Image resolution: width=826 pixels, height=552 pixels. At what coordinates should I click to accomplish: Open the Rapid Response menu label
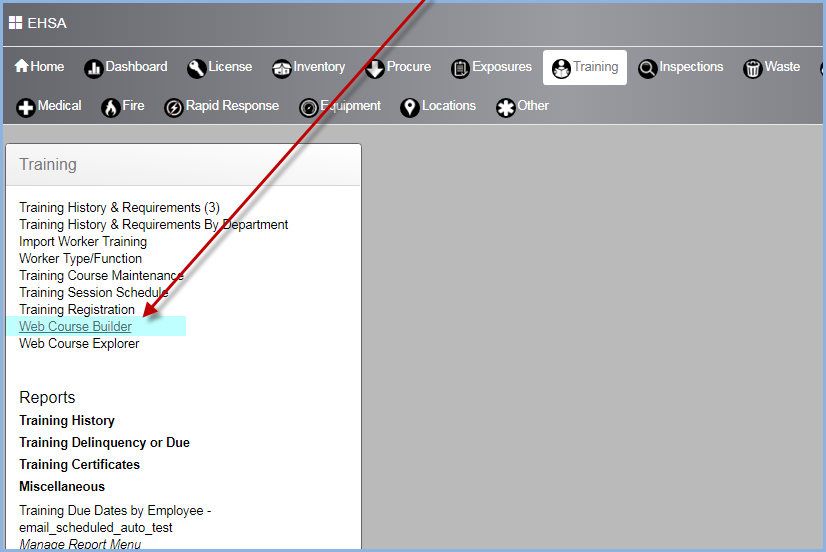232,105
